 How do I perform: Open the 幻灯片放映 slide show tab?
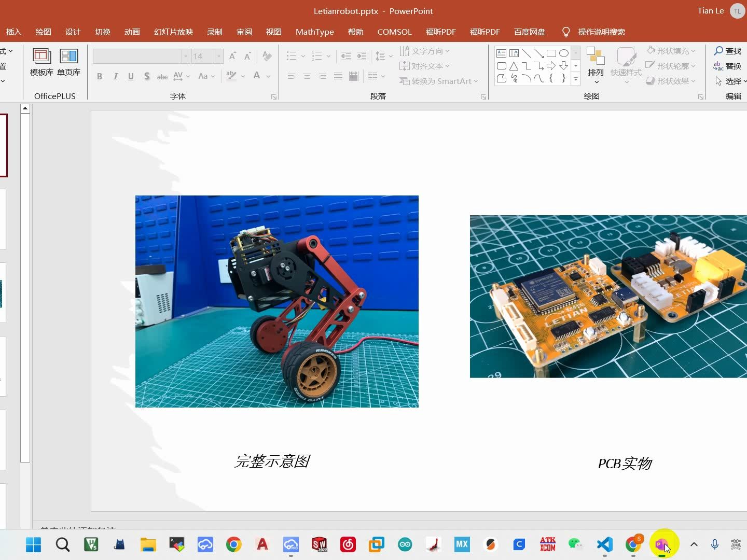173,32
